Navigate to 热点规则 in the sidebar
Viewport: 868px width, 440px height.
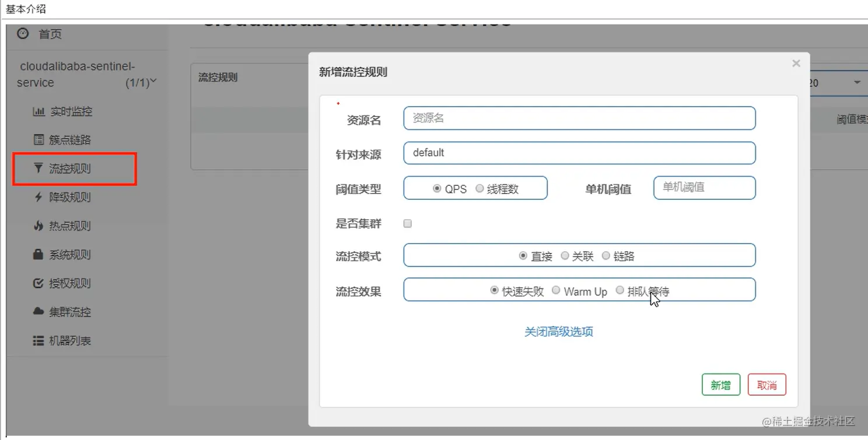[70, 226]
